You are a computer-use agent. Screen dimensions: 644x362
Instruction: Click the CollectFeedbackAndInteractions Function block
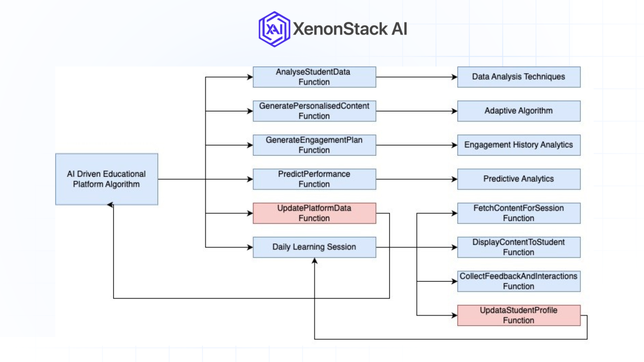(519, 281)
